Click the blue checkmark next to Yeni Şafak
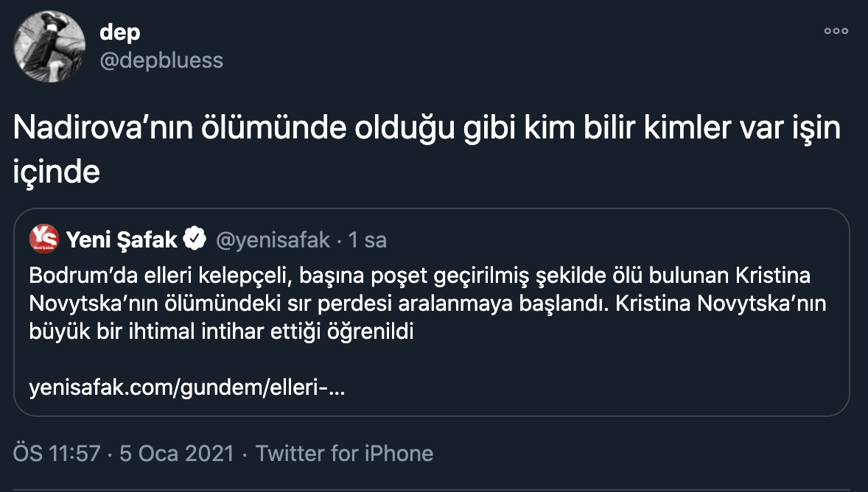Viewport: 868px width, 492px height. pyautogui.click(x=194, y=238)
